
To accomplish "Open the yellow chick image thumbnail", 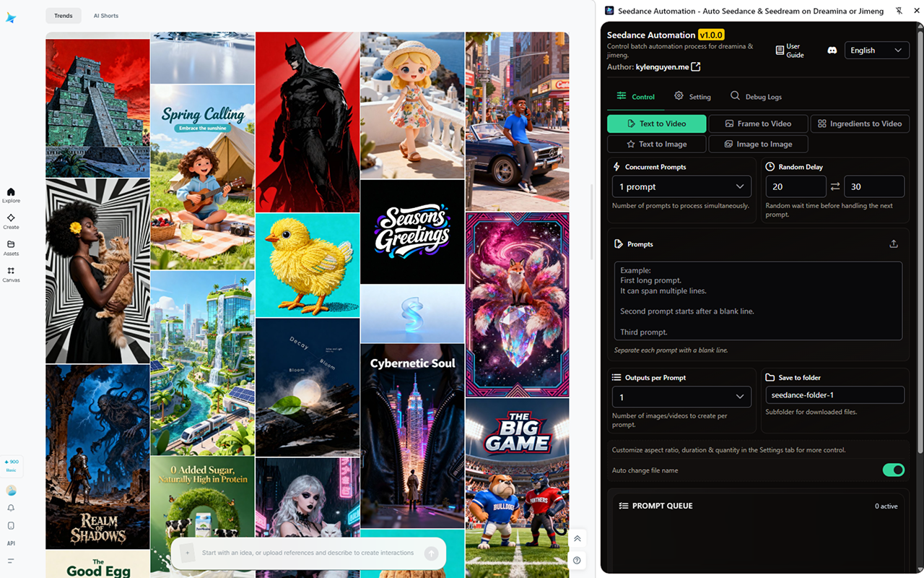I will click(308, 264).
